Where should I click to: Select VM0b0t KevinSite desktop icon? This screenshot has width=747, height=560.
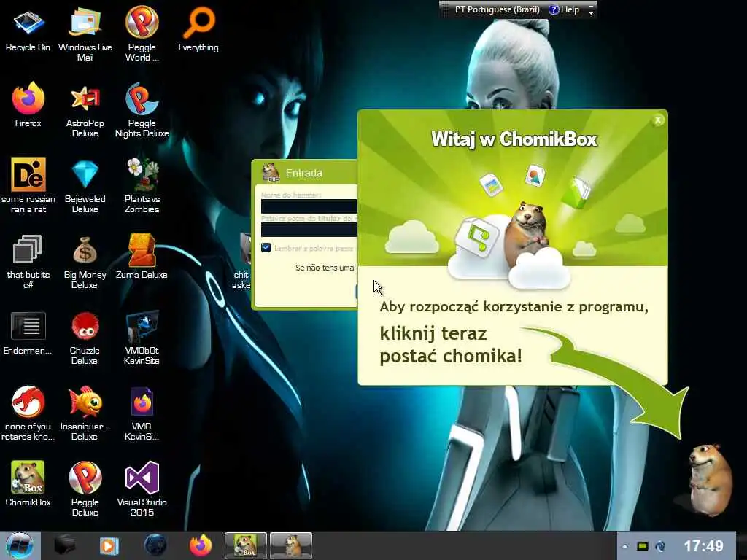tap(142, 338)
